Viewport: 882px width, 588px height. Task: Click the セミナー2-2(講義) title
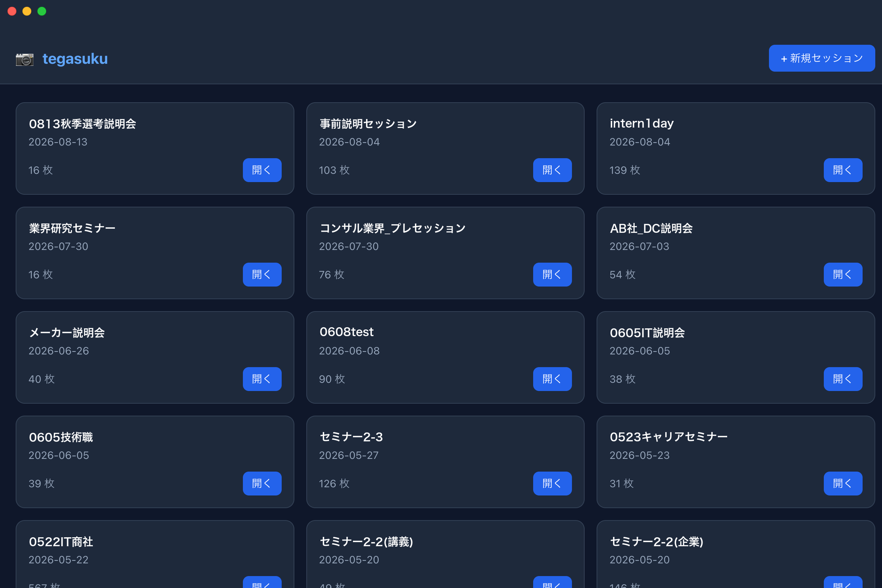366,542
